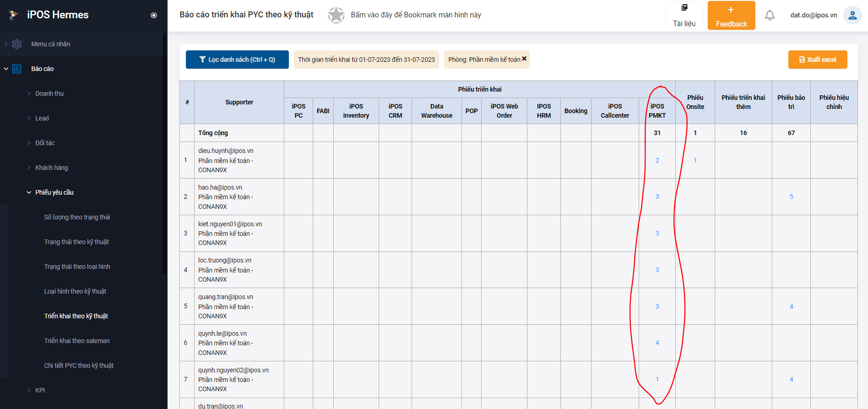Click the iPOS Hermes logo icon
Image resolution: width=868 pixels, height=409 pixels.
13,15
